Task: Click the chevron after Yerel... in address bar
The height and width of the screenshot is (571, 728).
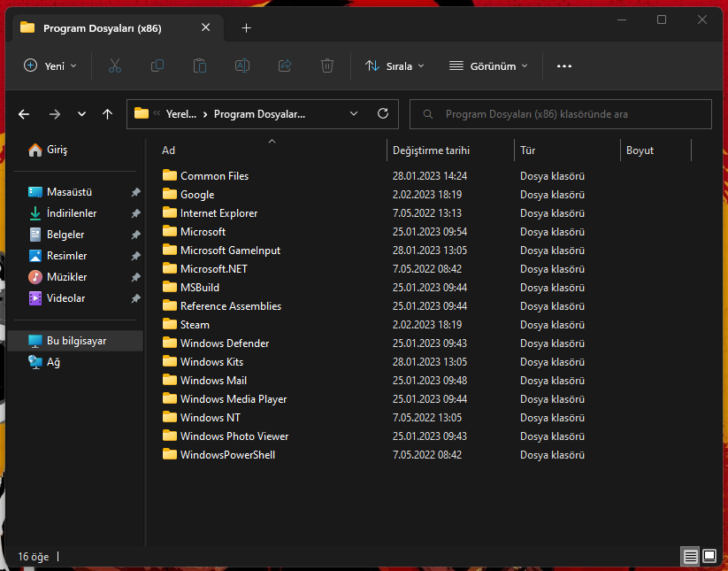Action: tap(204, 114)
